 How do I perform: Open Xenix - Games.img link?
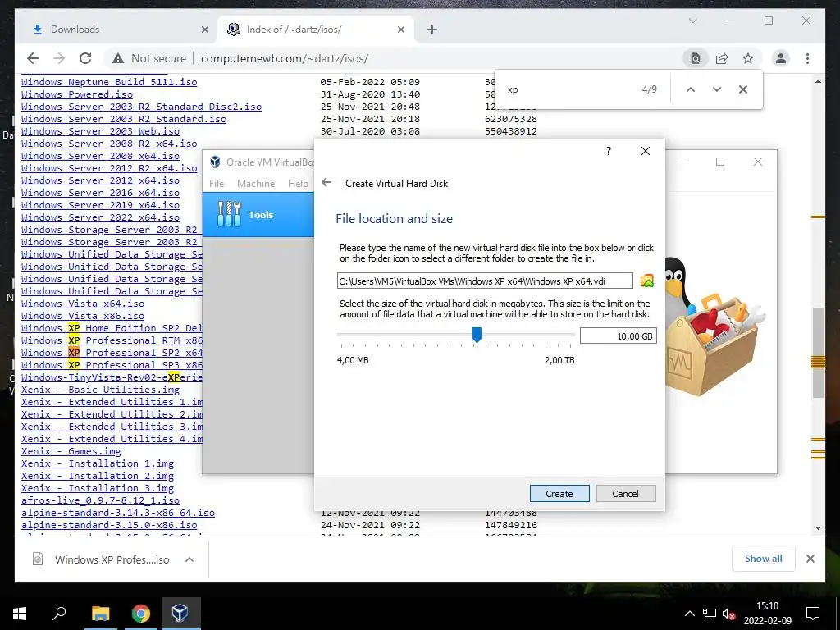tap(71, 452)
